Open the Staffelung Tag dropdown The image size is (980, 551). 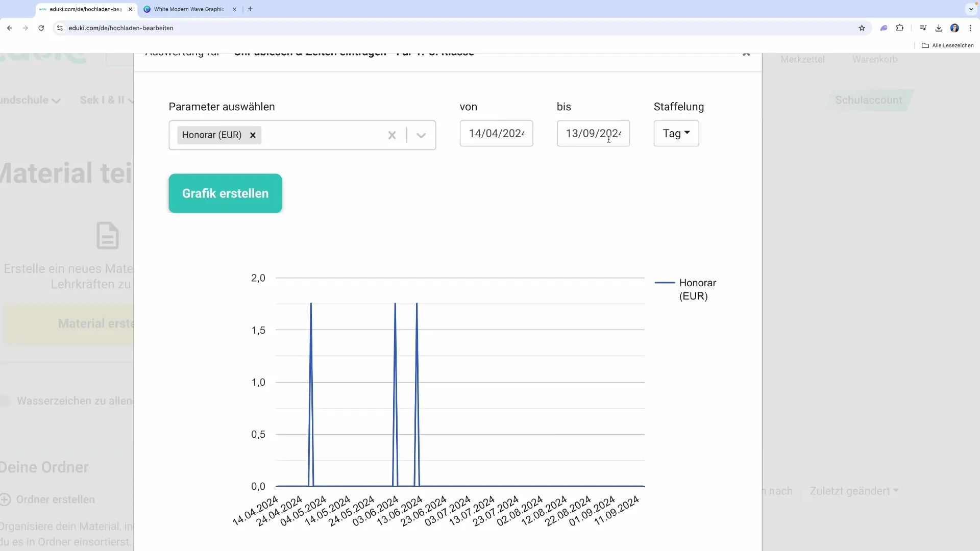[676, 134]
